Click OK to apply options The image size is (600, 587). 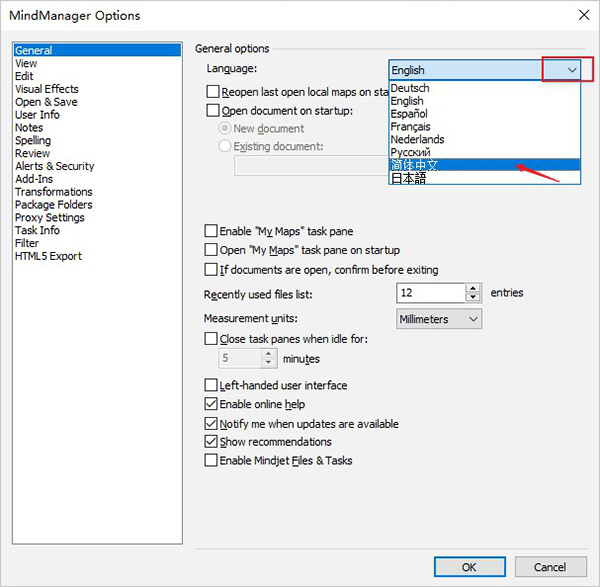tap(470, 567)
